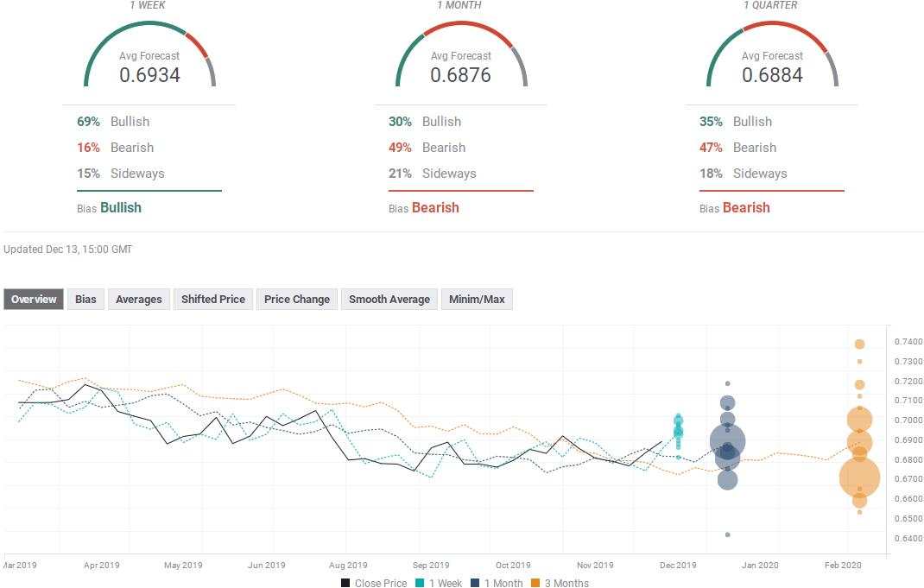The width and height of the screenshot is (924, 588).
Task: Click the 69% Bullish row
Action: [x=113, y=122]
